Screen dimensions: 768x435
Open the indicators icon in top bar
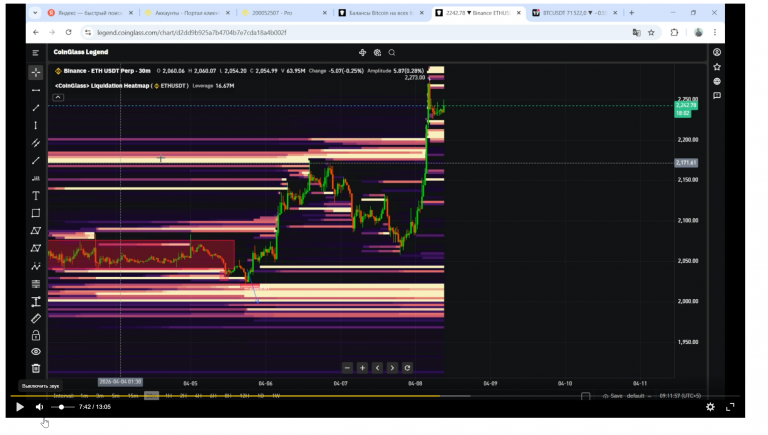[x=362, y=52]
